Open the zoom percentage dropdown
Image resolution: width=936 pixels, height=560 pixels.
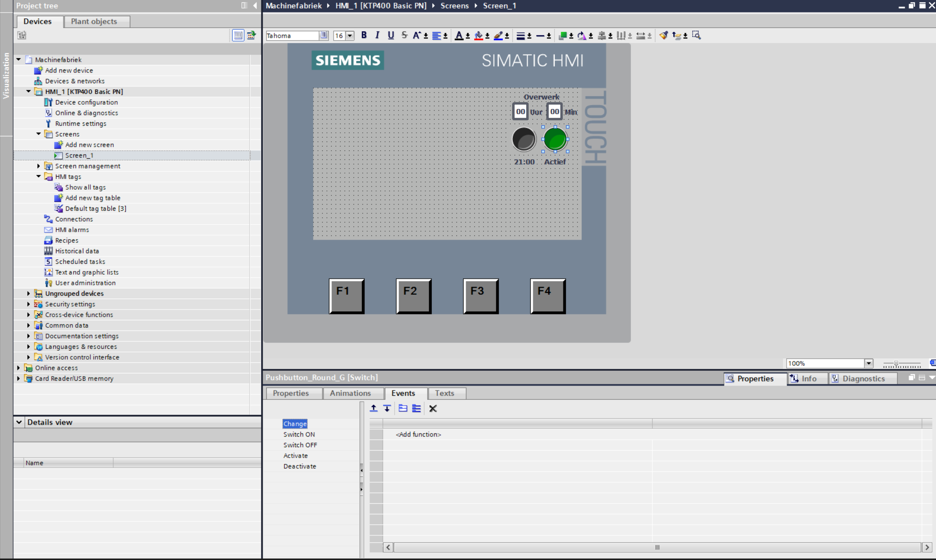point(868,363)
